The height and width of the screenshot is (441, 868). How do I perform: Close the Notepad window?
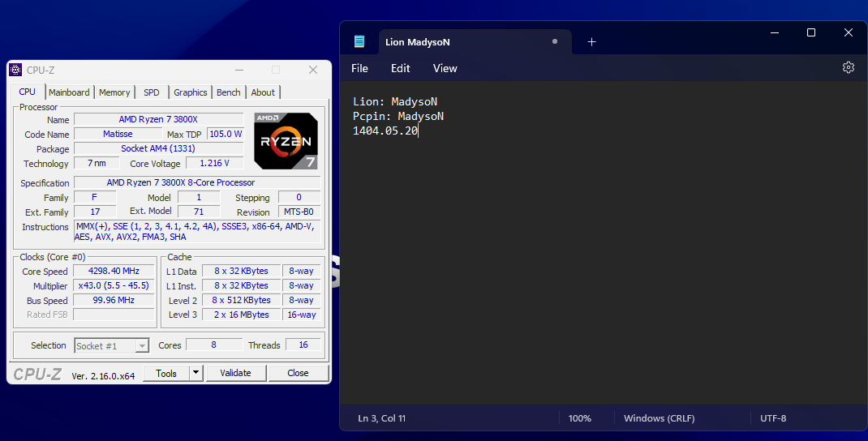tap(848, 32)
